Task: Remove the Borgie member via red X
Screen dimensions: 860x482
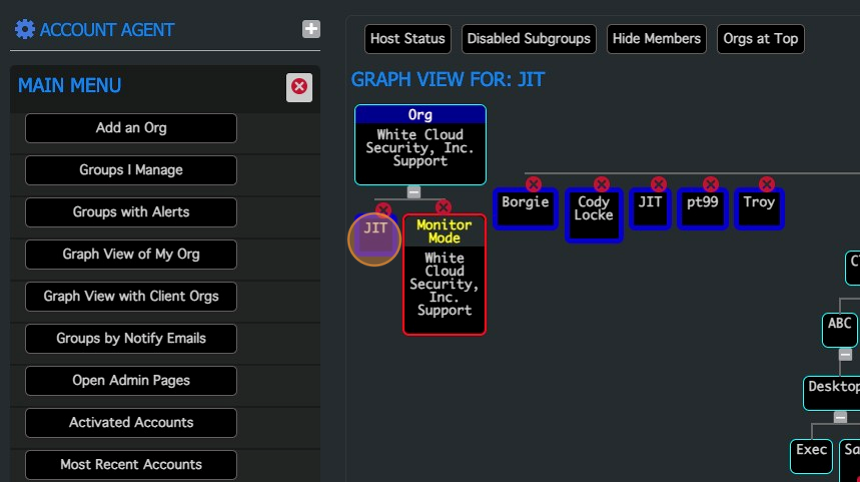Action: 533,184
